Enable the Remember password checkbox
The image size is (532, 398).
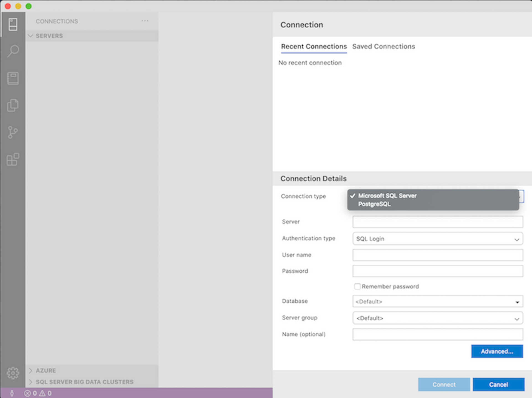coord(357,286)
